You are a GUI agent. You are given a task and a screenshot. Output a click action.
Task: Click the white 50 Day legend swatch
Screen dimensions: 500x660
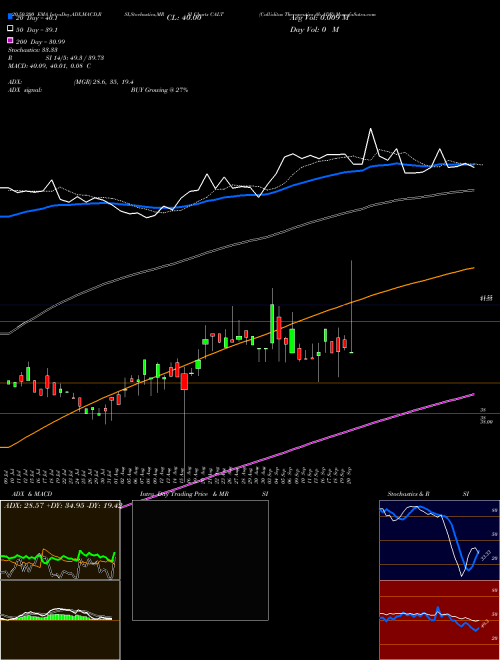coord(11,28)
